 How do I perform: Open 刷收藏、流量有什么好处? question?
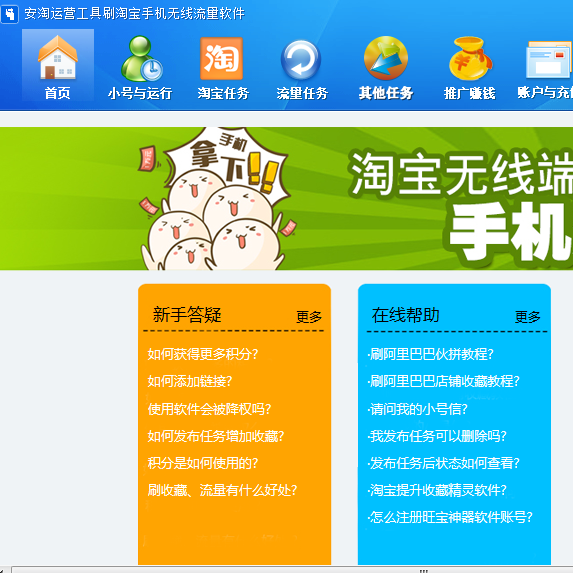tap(222, 490)
